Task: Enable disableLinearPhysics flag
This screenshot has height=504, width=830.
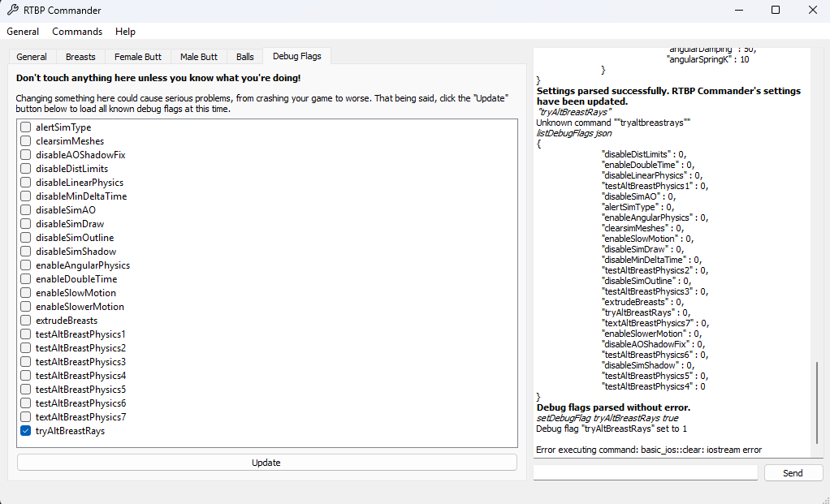Action: (x=25, y=182)
